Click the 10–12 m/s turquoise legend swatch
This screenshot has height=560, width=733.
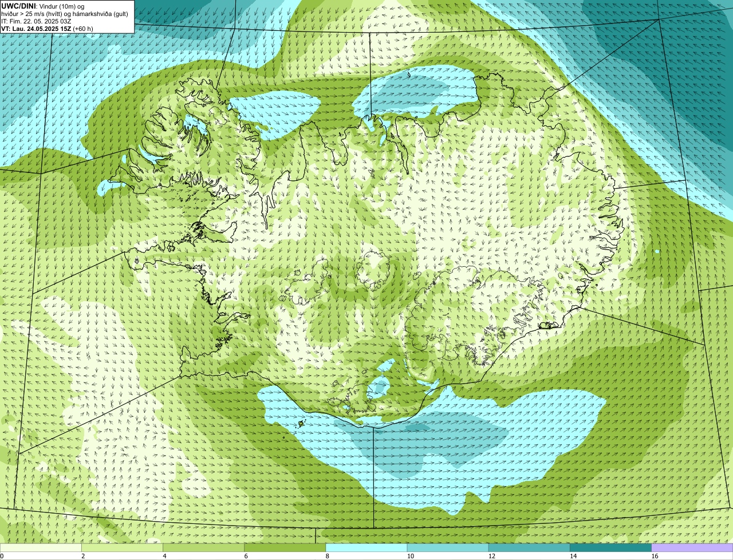(x=448, y=547)
